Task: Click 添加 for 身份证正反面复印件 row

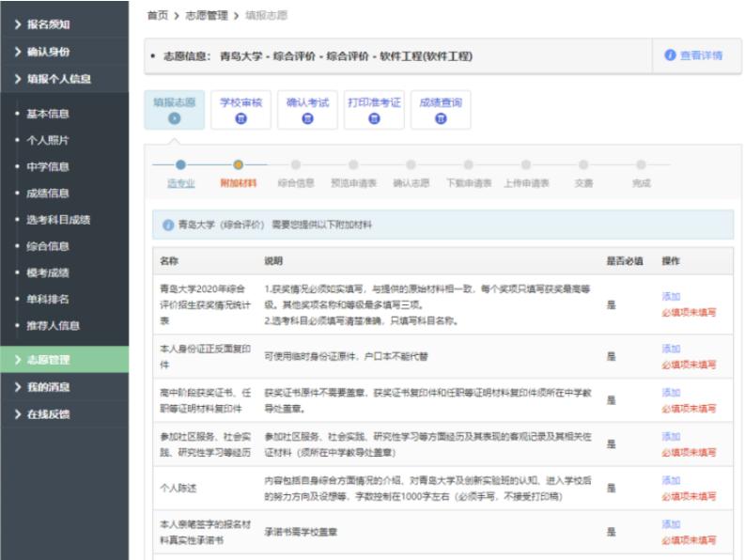Action: click(671, 349)
